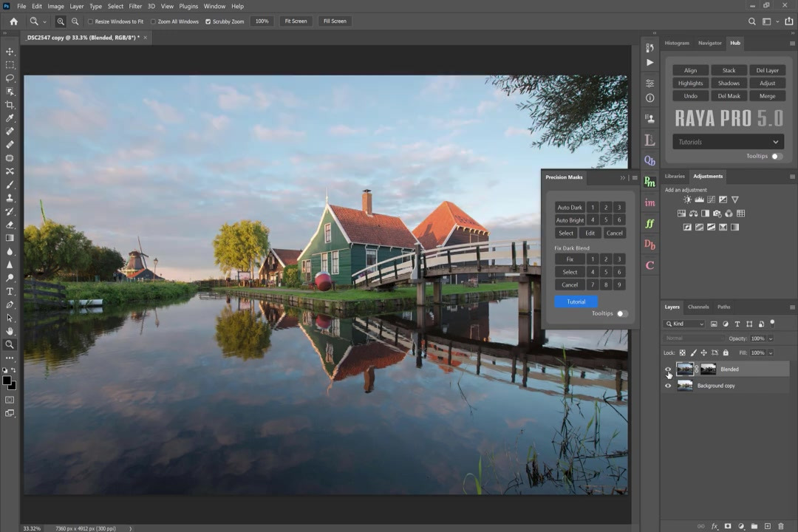Hide the Background copy layer
Screen dimensions: 798x532
click(668, 386)
